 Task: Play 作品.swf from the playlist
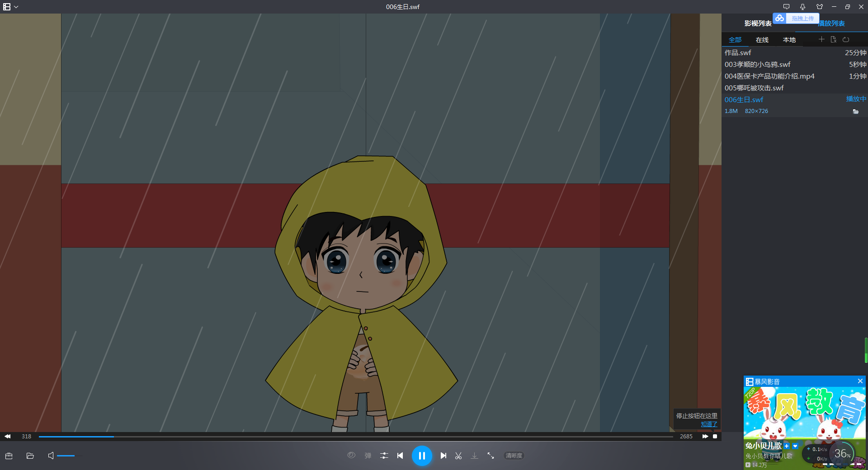point(795,53)
